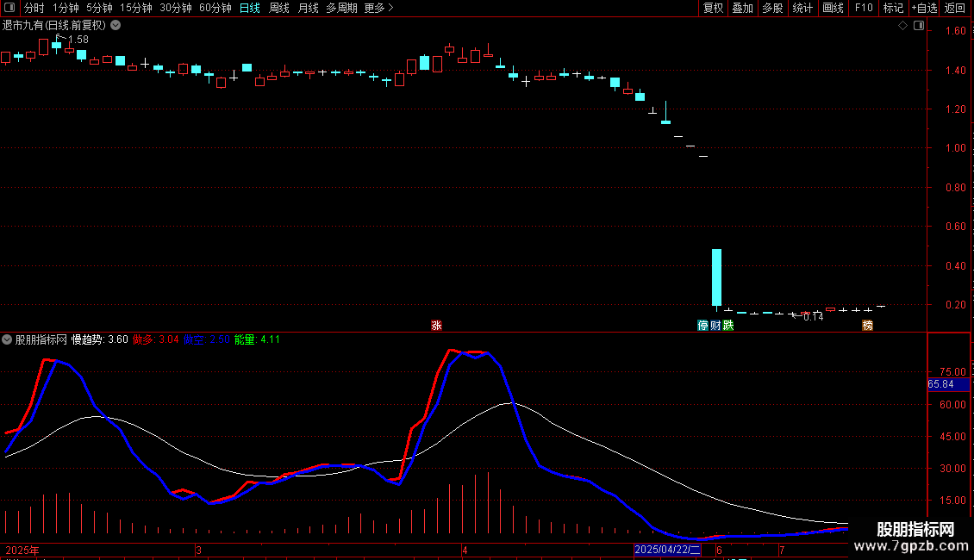The image size is (974, 560).
Task: Select the 日线 daily chart tab
Action: pyautogui.click(x=250, y=8)
